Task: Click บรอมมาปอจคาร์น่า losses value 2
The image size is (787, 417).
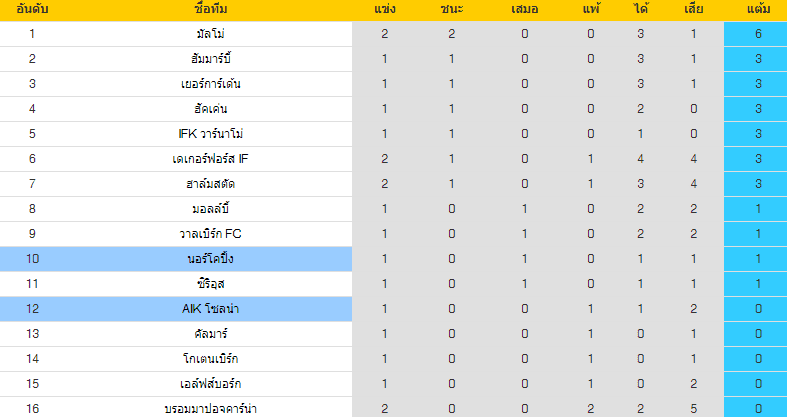Action: (x=591, y=409)
